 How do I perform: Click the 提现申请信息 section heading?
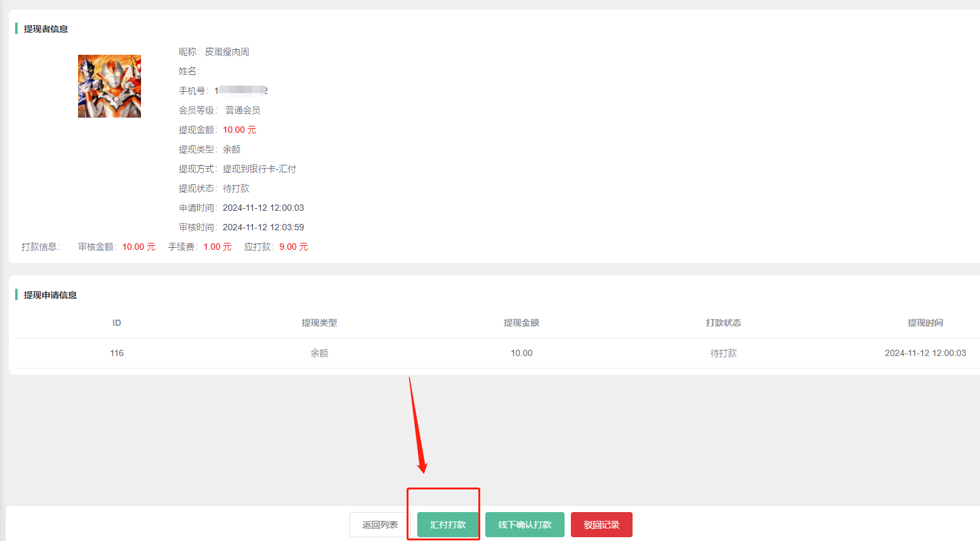pyautogui.click(x=50, y=295)
